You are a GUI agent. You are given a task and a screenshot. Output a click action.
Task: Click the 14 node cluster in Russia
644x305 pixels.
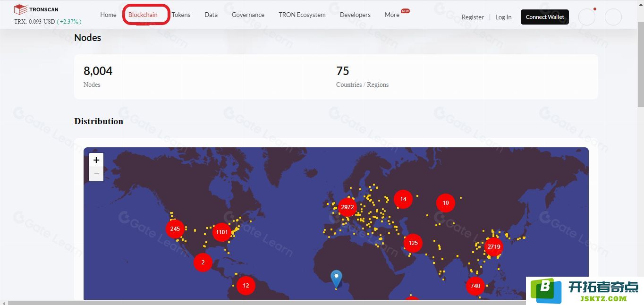[403, 199]
